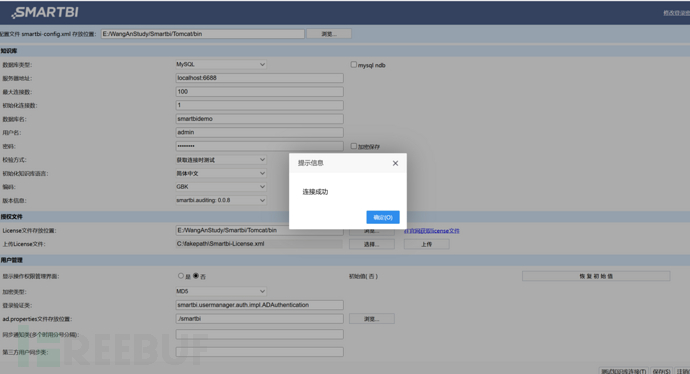Click the 授权文件 section header

tap(11, 217)
